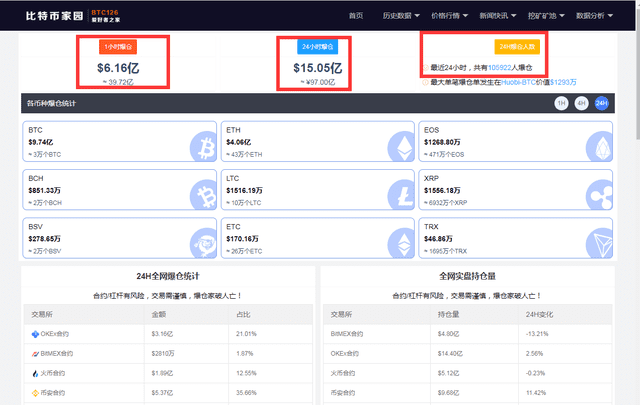Click the 全网实盘持仓量 heading
This screenshot has height=405, width=640.
[x=467, y=276]
